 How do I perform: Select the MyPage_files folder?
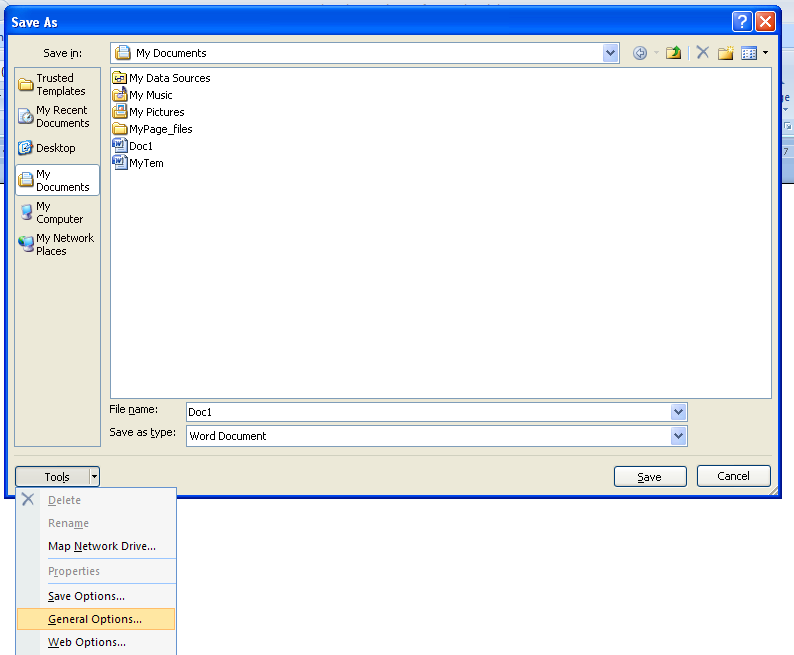[x=152, y=129]
